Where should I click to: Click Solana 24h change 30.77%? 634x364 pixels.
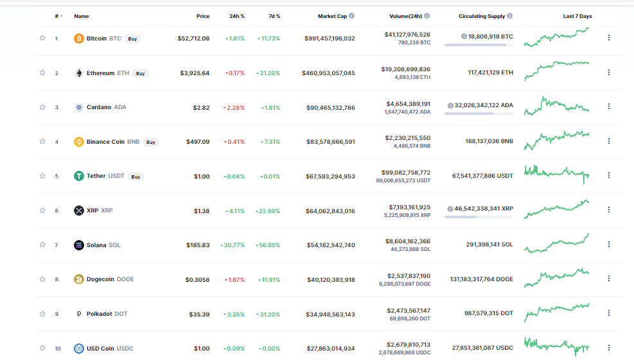[x=233, y=245]
